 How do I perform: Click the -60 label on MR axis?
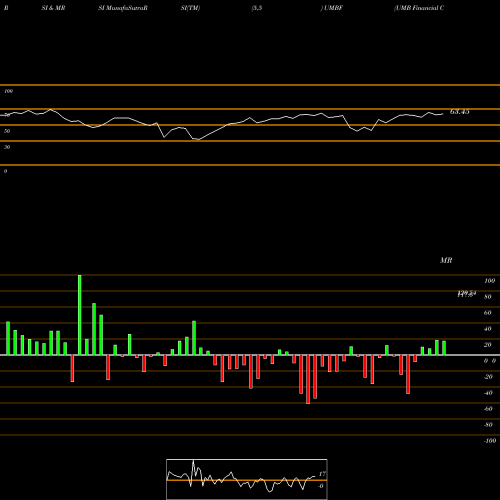(488, 409)
